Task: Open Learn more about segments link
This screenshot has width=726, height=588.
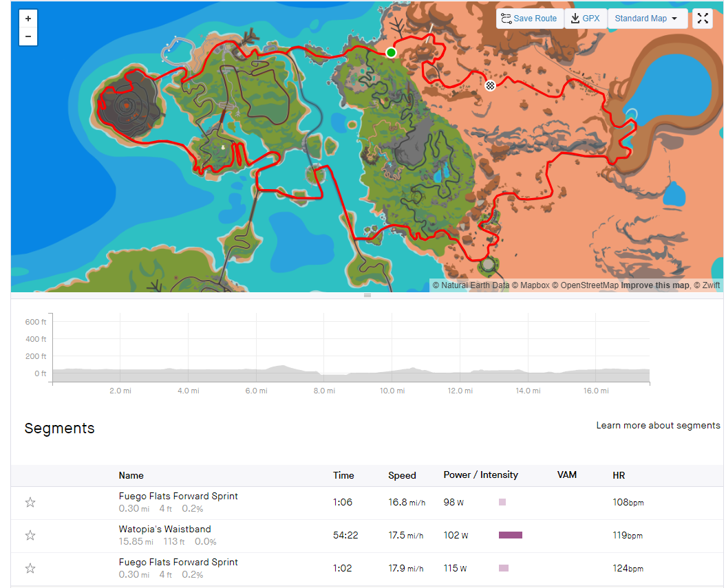Action: pyautogui.click(x=658, y=425)
